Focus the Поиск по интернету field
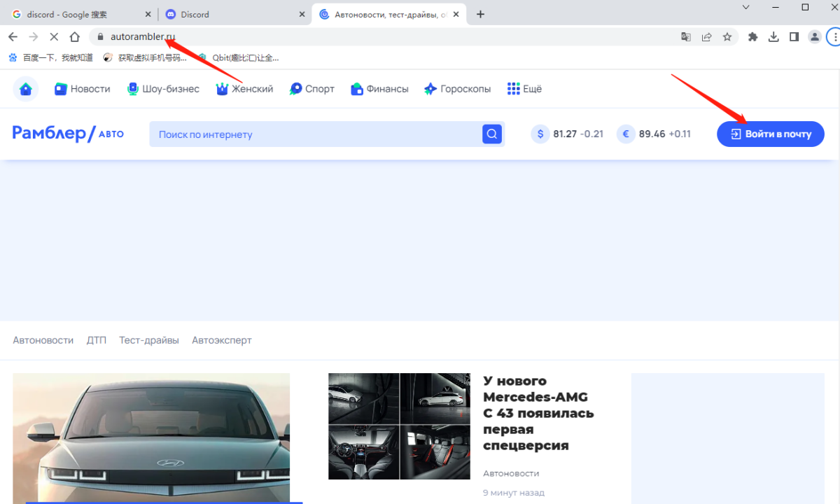Viewport: 840px width, 504px height. (315, 134)
